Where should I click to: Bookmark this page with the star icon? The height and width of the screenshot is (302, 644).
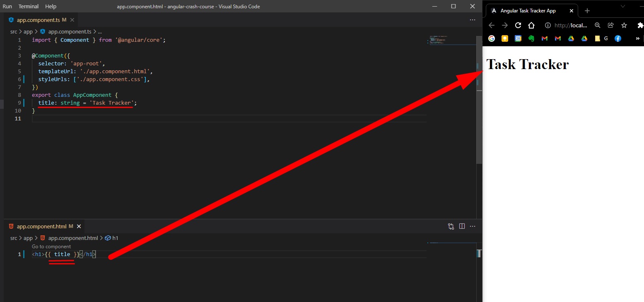624,25
